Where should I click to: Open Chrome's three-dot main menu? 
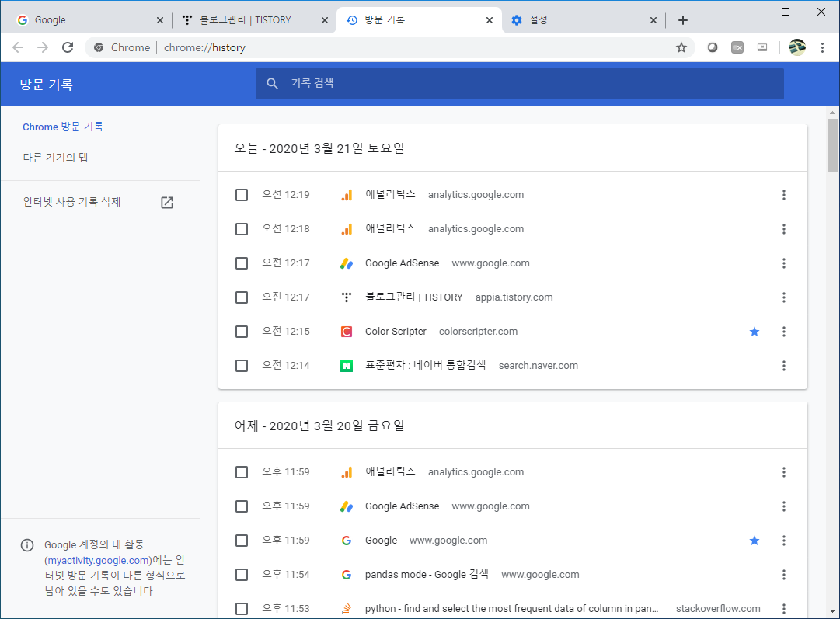pyautogui.click(x=822, y=47)
